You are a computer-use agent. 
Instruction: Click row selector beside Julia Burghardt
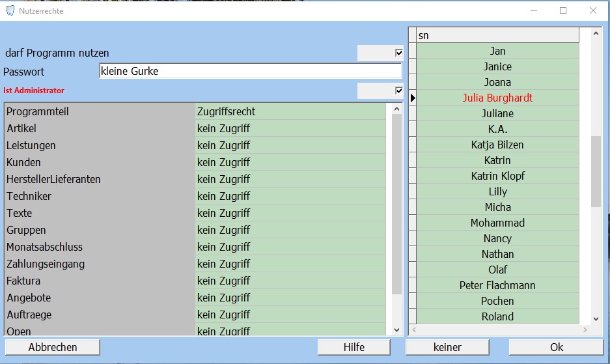[x=412, y=98]
